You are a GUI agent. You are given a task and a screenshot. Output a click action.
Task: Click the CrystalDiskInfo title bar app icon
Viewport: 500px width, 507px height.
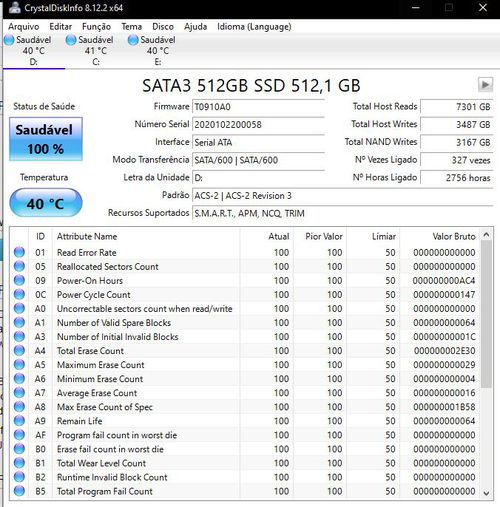pos(15,7)
